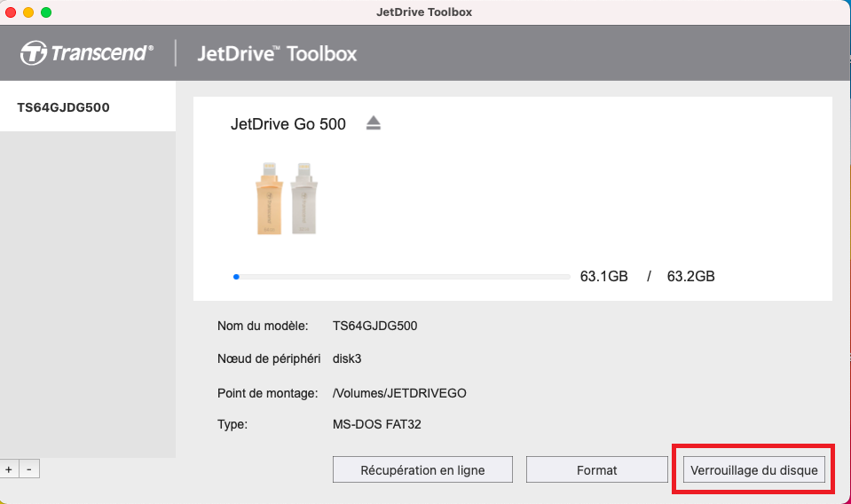Click Verrouillage du disque button

(x=754, y=469)
